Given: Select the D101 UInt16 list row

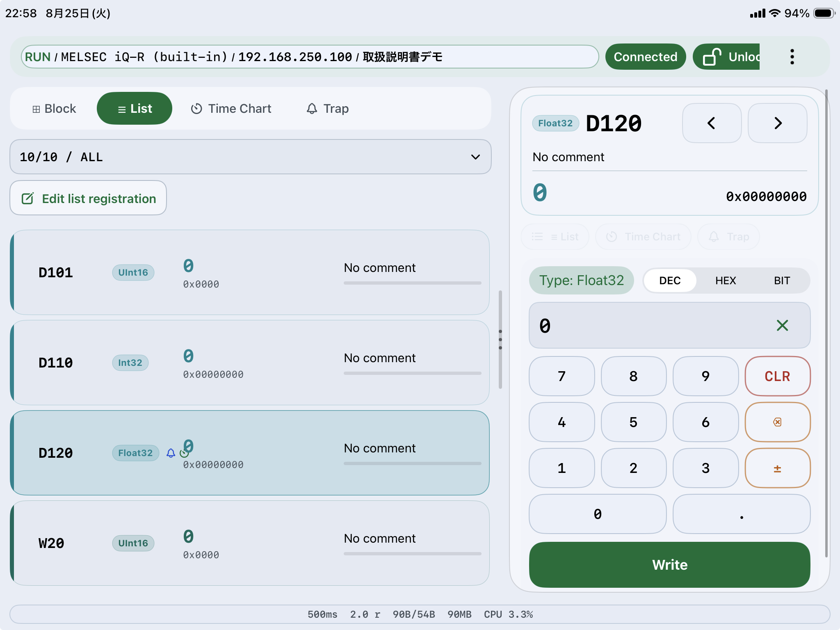Looking at the screenshot, I should click(x=250, y=272).
